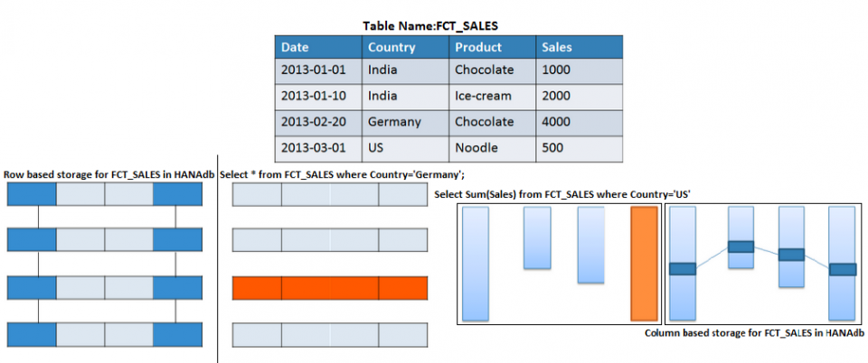Click the Select * from FCT_SALES query text
This screenshot has width=868, height=363.
pos(348,174)
